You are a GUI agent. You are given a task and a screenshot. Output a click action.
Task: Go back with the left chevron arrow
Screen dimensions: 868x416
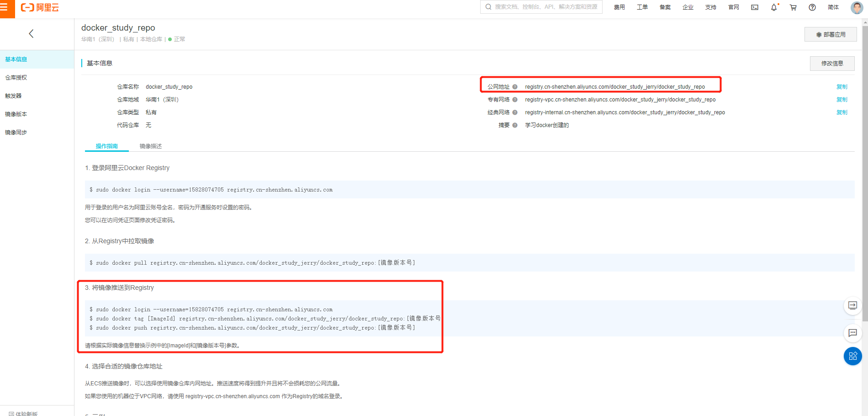click(x=31, y=33)
